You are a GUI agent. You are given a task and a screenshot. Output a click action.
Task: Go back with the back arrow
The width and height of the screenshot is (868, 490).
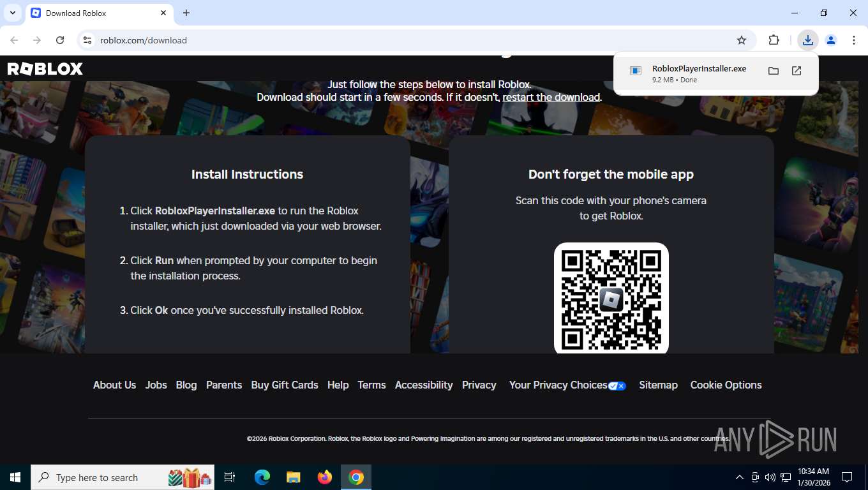14,40
